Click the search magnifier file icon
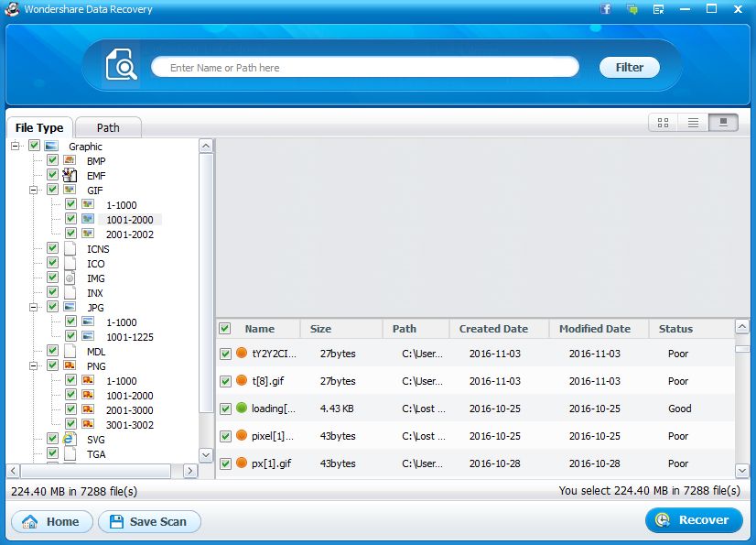 click(x=121, y=66)
